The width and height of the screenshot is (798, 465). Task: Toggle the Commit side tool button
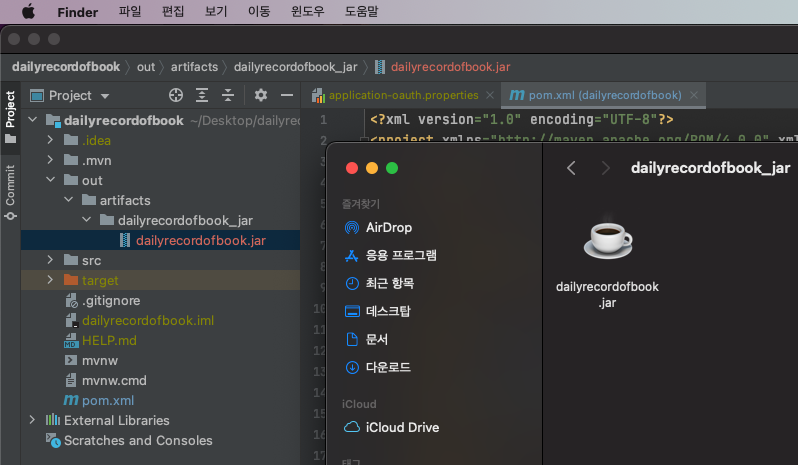point(10,192)
